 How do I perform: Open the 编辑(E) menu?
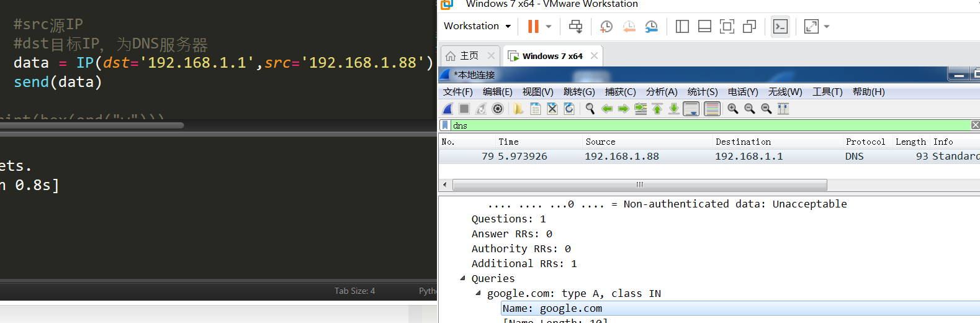pyautogui.click(x=498, y=92)
